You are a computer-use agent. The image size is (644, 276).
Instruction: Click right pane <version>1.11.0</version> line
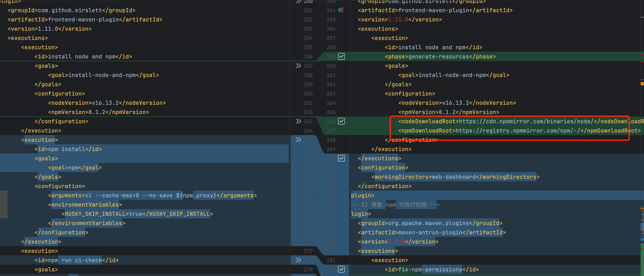[x=400, y=20]
